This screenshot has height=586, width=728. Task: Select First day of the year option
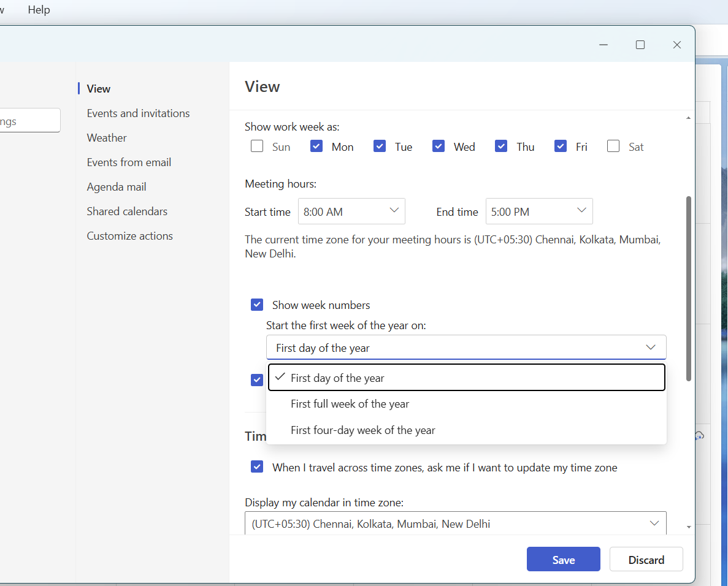(x=467, y=378)
